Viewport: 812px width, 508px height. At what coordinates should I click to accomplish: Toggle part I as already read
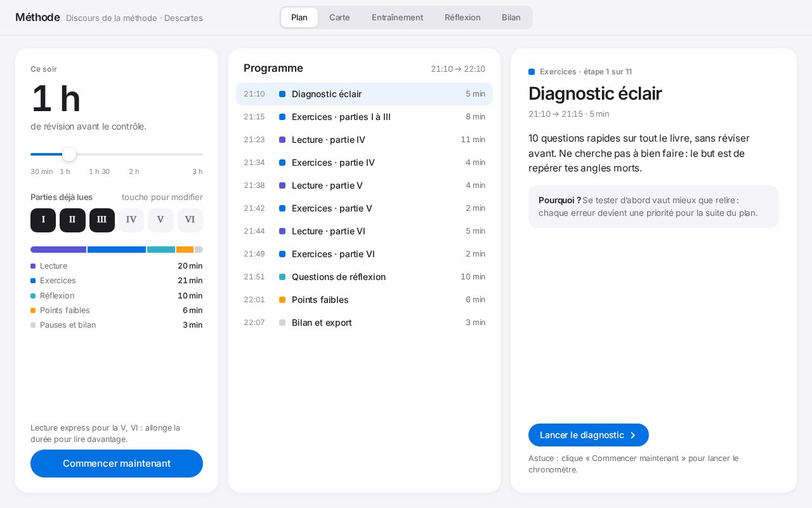43,220
